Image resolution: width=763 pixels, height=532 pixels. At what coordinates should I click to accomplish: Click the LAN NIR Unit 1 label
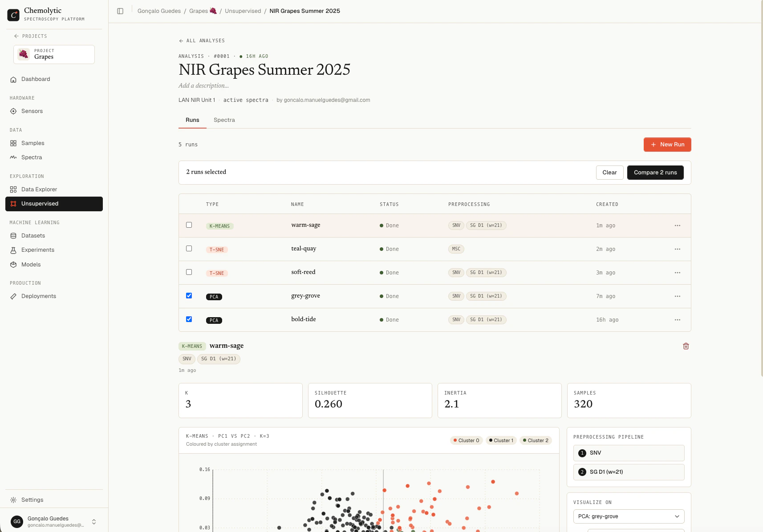coord(197,100)
